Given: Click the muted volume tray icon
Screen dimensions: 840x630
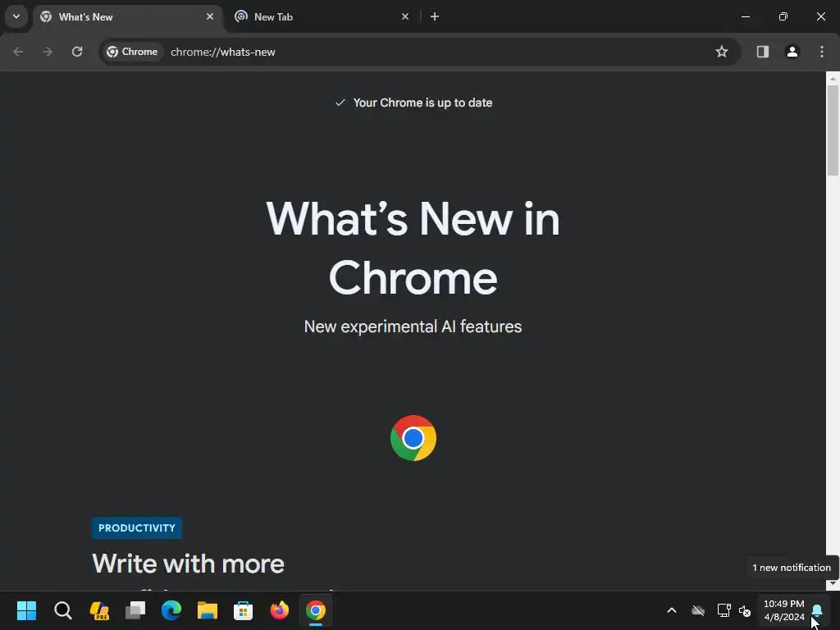Looking at the screenshot, I should point(745,610).
